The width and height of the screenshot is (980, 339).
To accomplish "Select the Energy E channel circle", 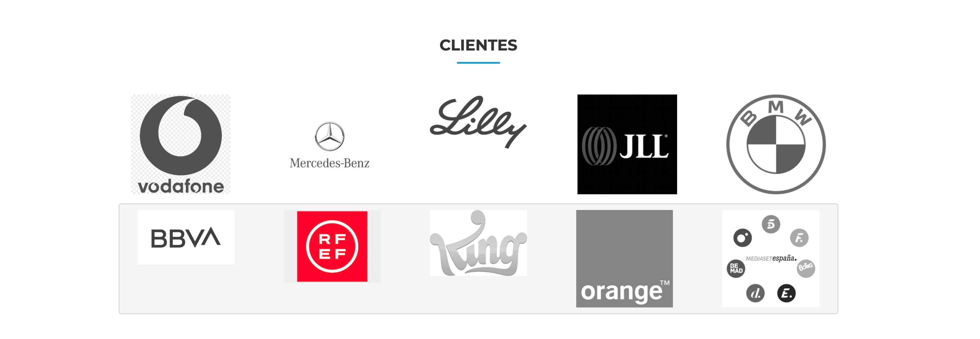I will [786, 293].
